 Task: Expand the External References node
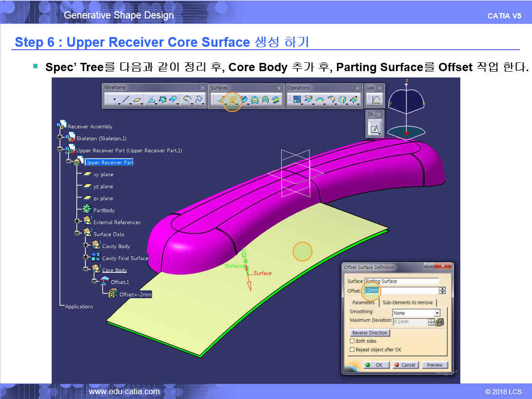pyautogui.click(x=78, y=222)
